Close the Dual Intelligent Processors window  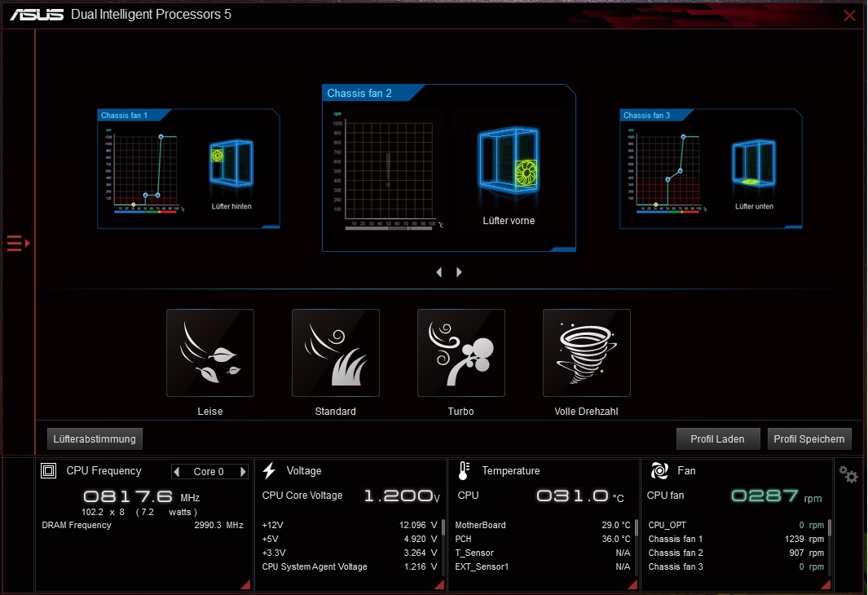pyautogui.click(x=850, y=15)
